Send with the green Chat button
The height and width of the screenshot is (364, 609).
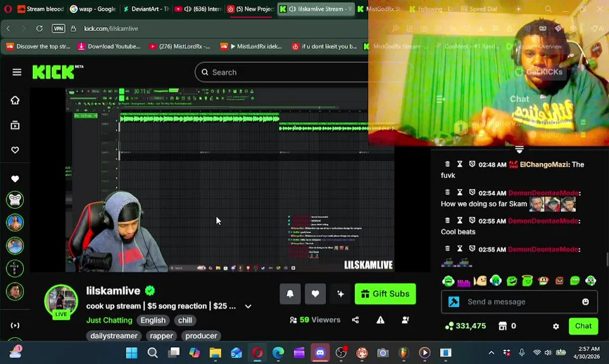click(583, 326)
